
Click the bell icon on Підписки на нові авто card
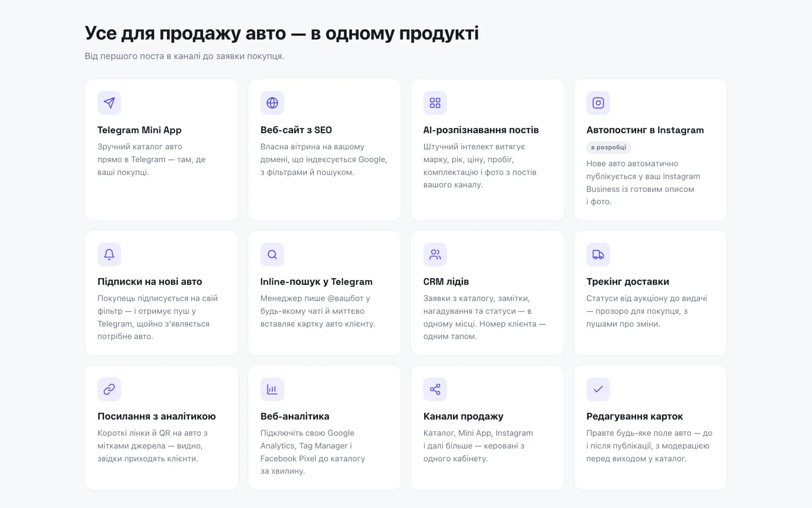coord(109,255)
